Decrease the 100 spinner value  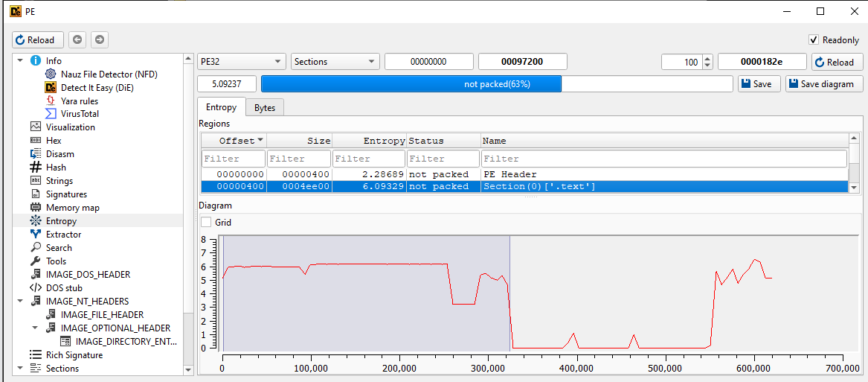click(x=707, y=66)
